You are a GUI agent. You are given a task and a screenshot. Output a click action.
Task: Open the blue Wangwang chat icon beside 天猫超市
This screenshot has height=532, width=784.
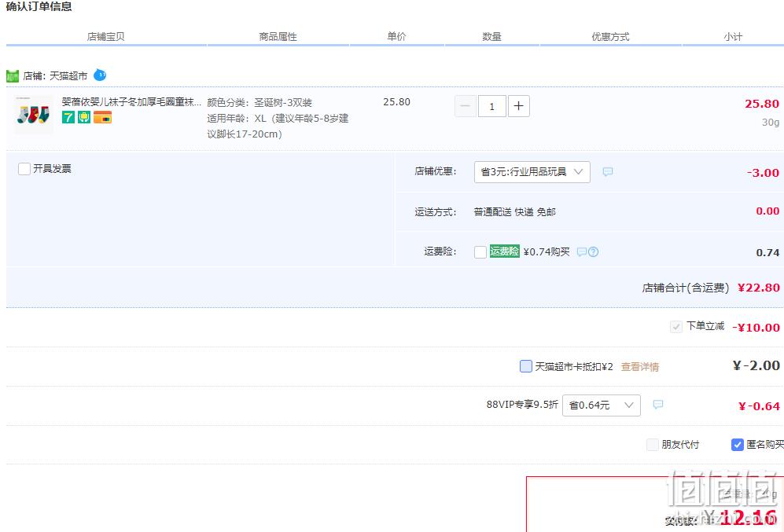[x=100, y=75]
